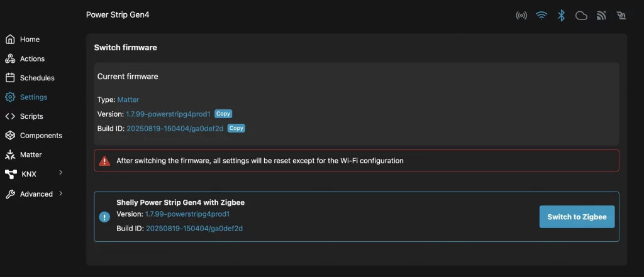Open Schedules from the sidebar
644x277 pixels.
tap(37, 78)
